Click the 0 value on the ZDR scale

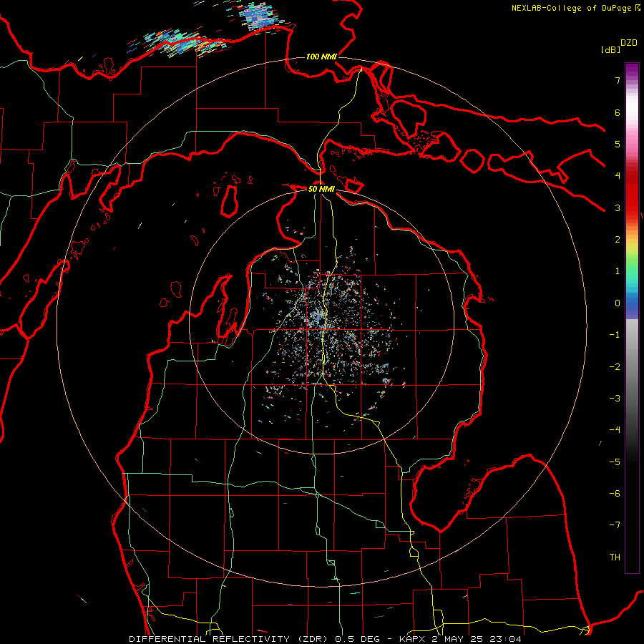618,303
